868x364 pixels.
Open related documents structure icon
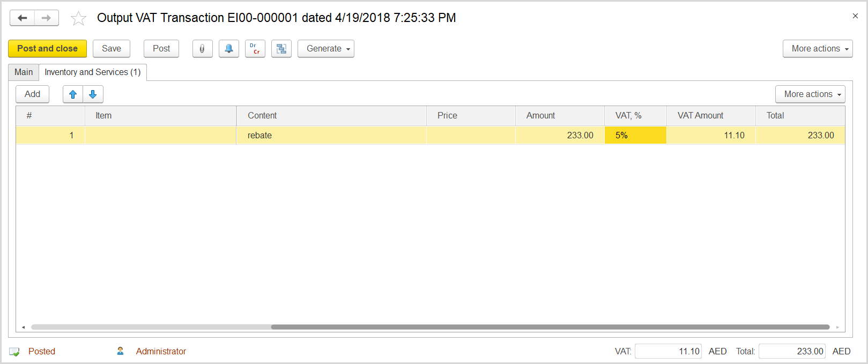[281, 49]
